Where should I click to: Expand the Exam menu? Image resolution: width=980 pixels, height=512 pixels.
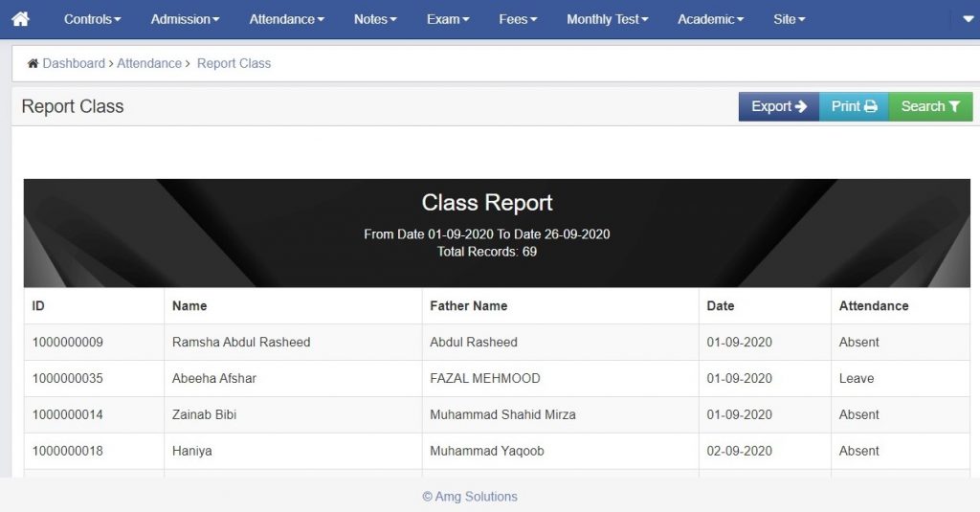point(448,19)
